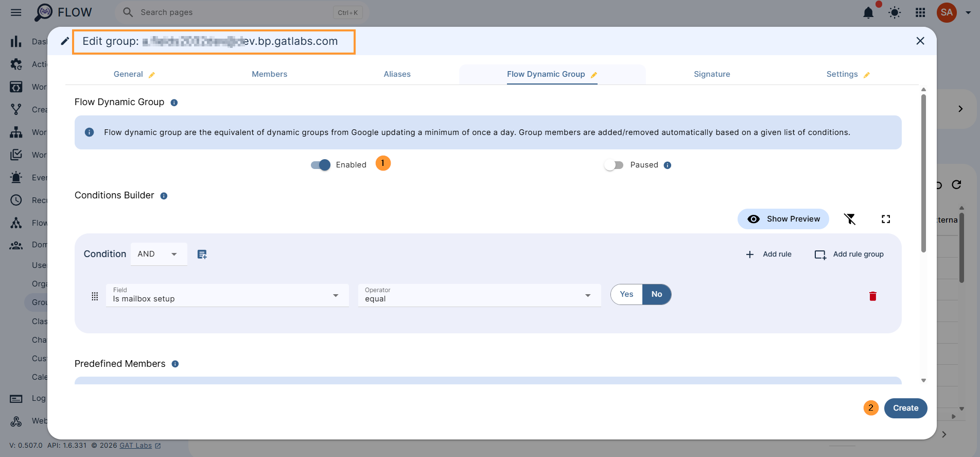Click the Search pages field

[x=242, y=12]
